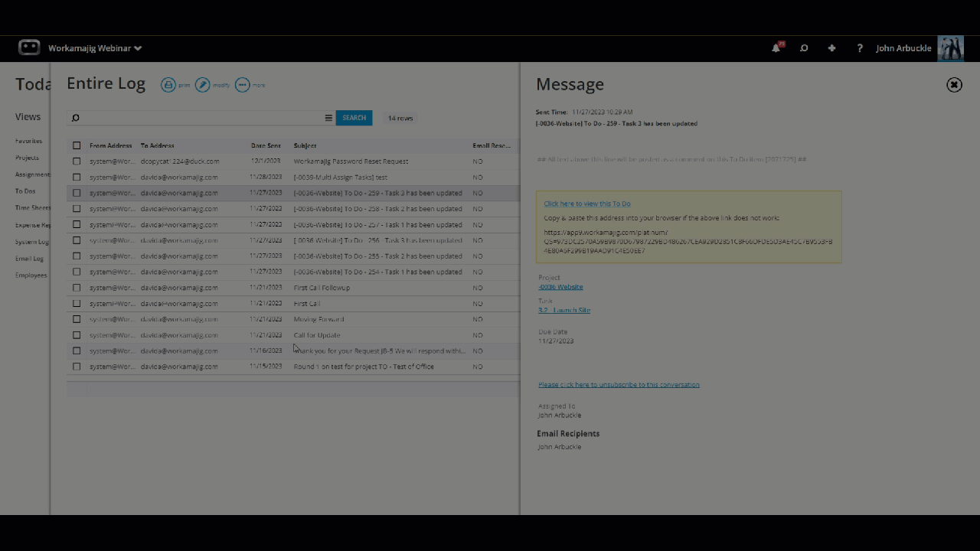Select 'Round 1 on test for project' subject
The width and height of the screenshot is (980, 551).
coord(364,367)
